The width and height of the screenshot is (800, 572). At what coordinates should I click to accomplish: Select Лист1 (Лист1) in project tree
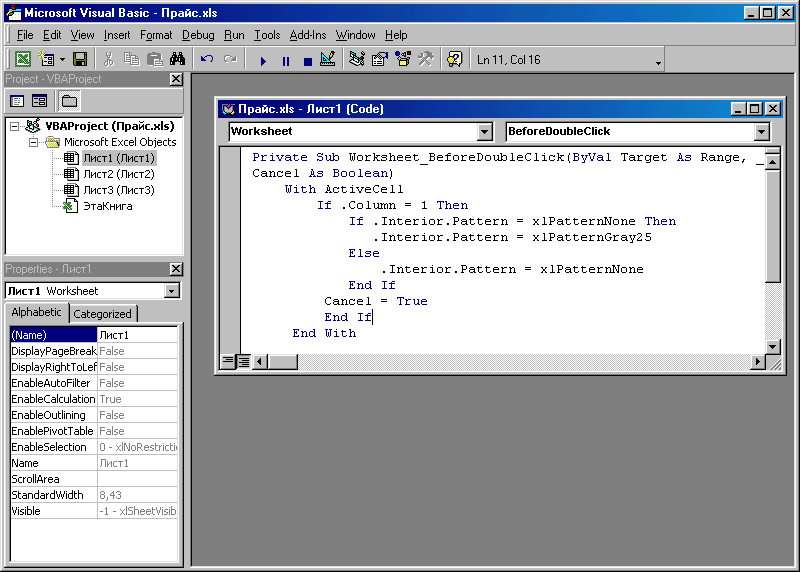click(118, 158)
